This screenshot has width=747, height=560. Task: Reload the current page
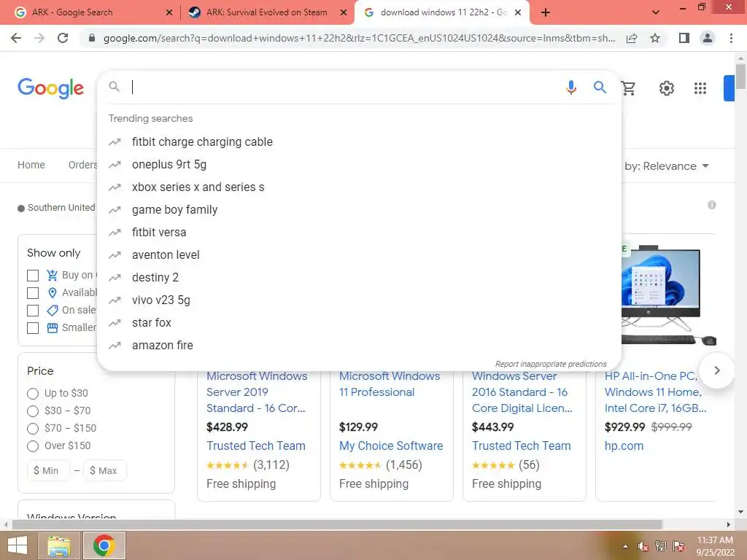tap(63, 38)
